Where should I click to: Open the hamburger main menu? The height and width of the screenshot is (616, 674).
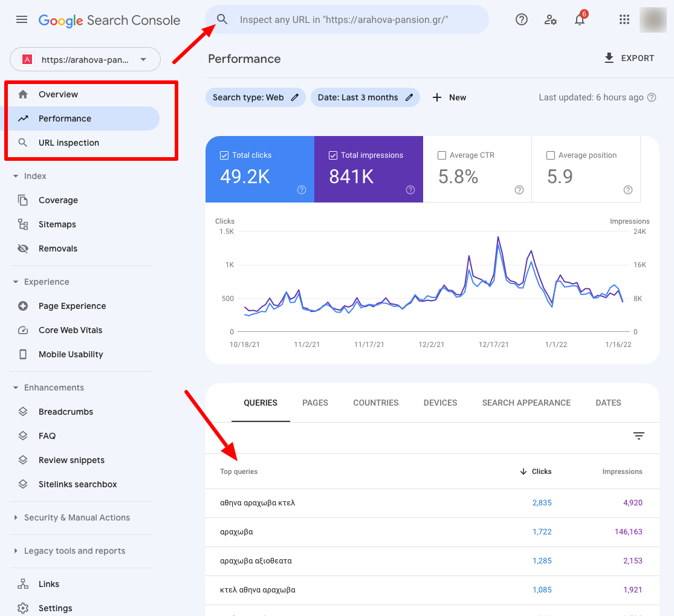(22, 20)
